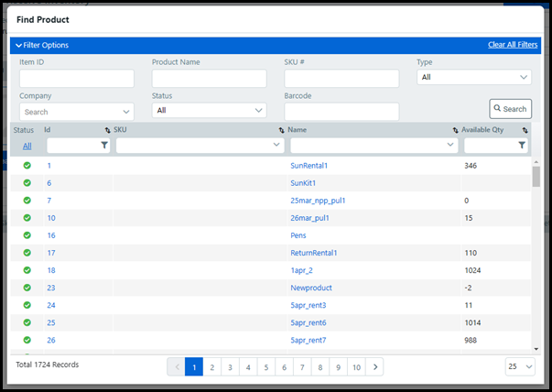Click the Available Qty filter funnel icon
Image resolution: width=552 pixels, height=392 pixels.
click(x=522, y=146)
